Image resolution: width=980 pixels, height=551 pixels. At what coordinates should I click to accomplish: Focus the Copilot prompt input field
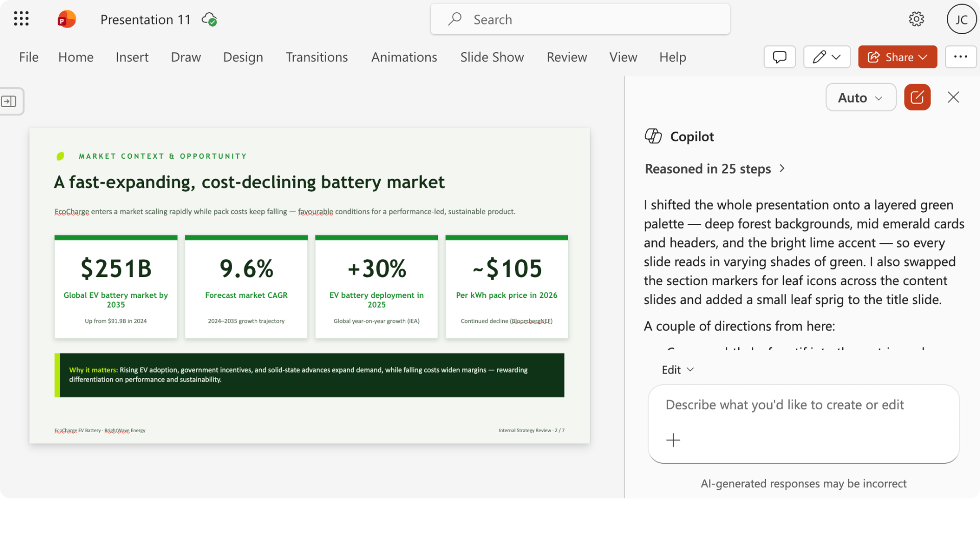tap(803, 423)
